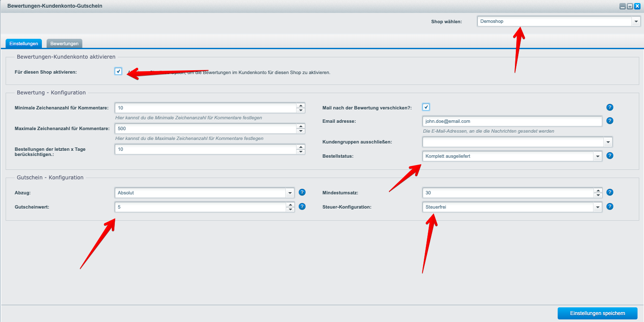Open help icon next to Bestellstatus

610,156
